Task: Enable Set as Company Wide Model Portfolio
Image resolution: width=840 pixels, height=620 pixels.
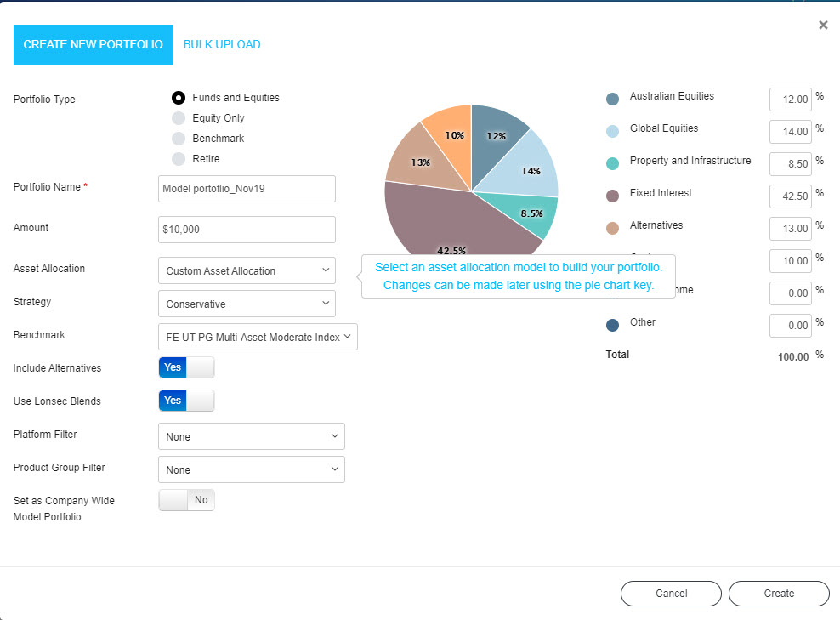Action: point(186,500)
